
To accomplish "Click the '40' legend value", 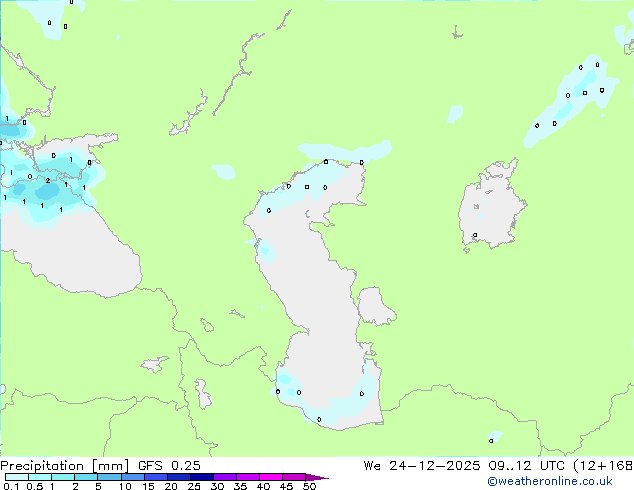I will click(263, 486).
